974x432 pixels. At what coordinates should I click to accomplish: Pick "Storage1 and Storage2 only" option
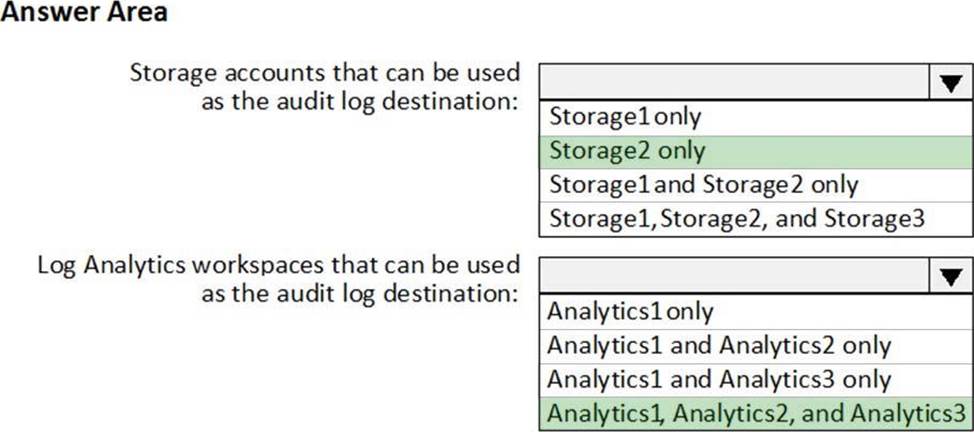point(703,185)
